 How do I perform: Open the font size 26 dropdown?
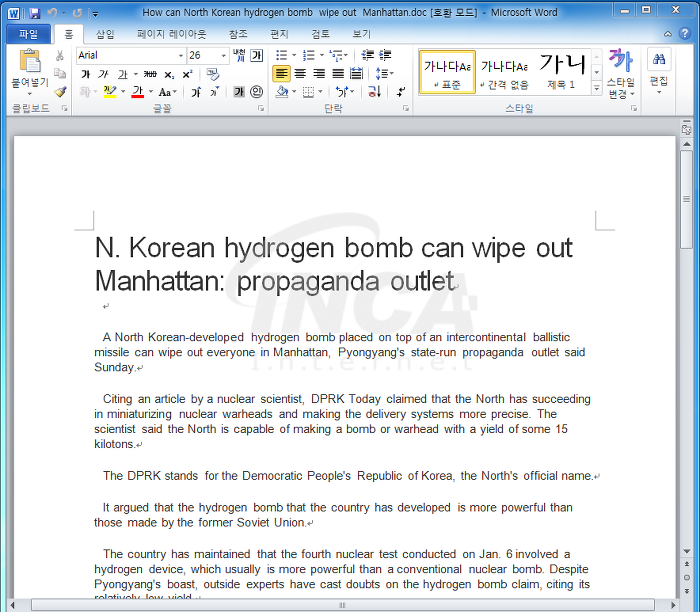coord(224,56)
